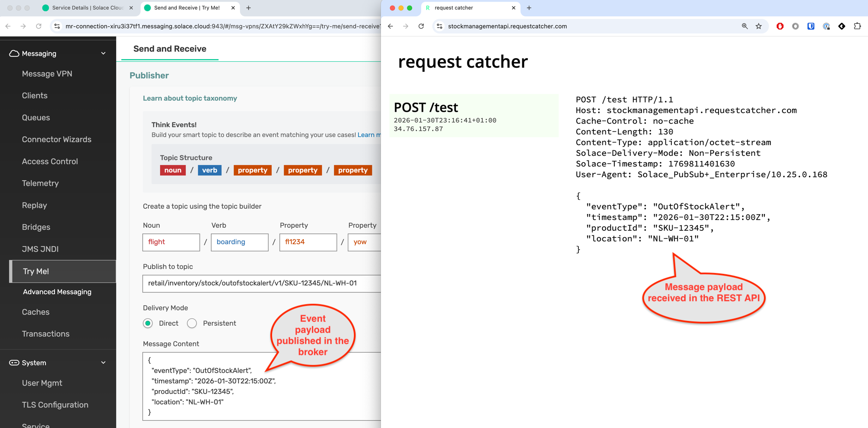The width and height of the screenshot is (868, 428).
Task: Open the browser Extensions puzzle-piece icon
Action: click(x=858, y=26)
